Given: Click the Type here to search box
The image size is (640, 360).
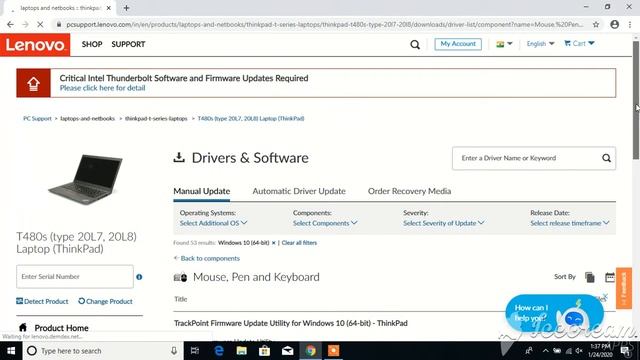Looking at the screenshot, I should [102, 351].
